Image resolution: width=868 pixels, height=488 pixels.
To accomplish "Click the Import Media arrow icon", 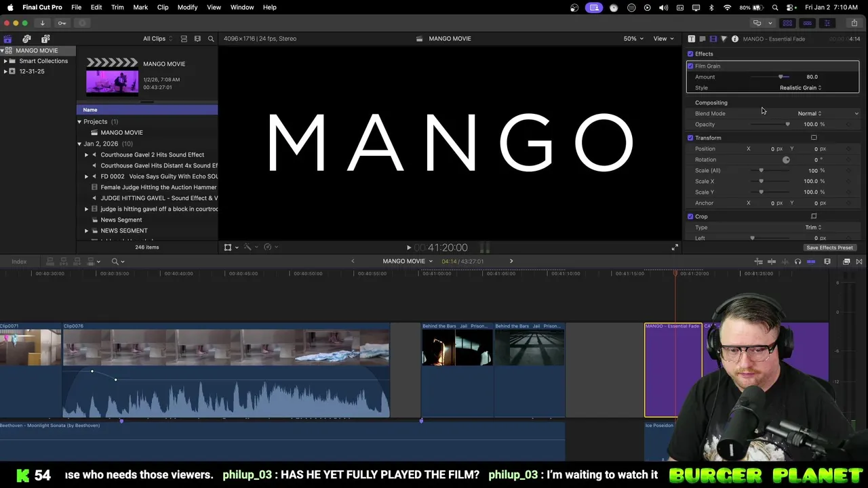I will coord(42,23).
